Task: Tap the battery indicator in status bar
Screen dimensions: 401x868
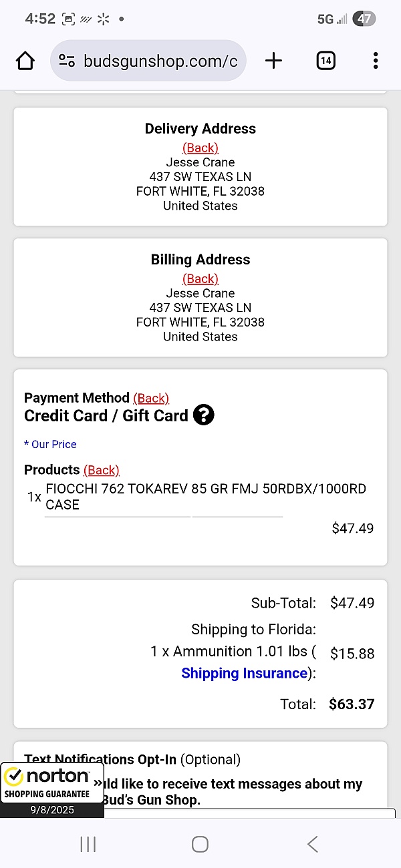Action: 364,19
